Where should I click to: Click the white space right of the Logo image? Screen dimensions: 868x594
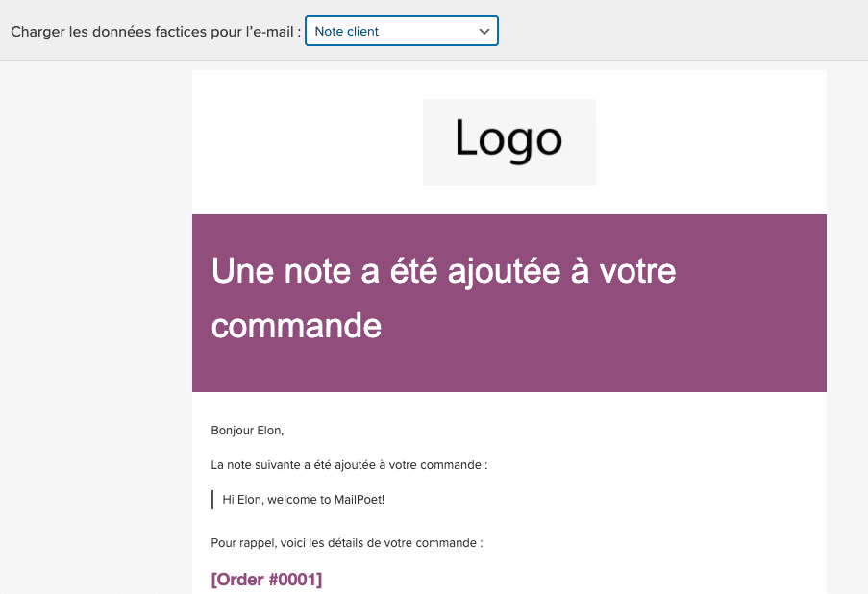tap(711, 141)
